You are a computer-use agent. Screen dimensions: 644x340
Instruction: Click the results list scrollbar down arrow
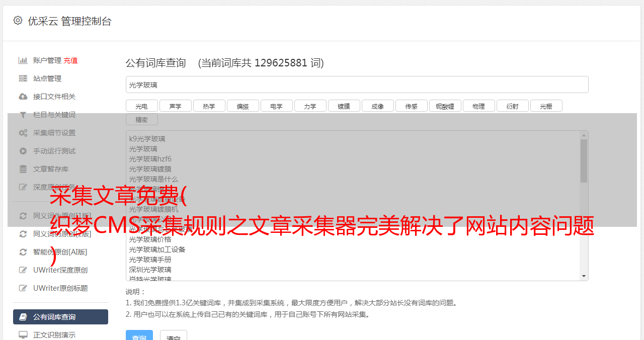pyautogui.click(x=584, y=276)
